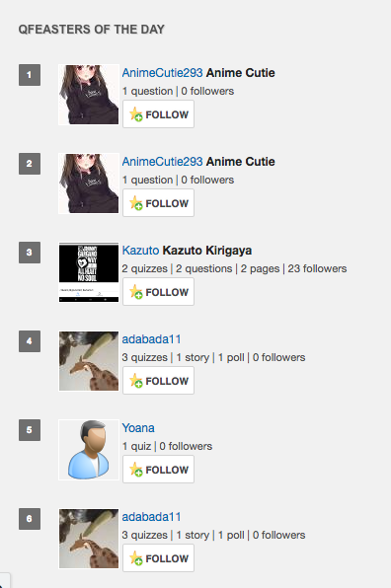This screenshot has width=391, height=588.
Task: Open AnimeCutie293 profile link at rank 1
Action: 162,73
